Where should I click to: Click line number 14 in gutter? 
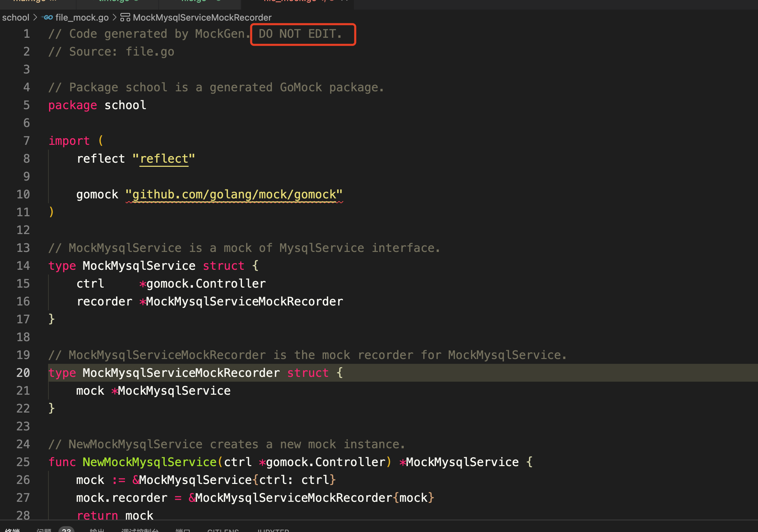click(23, 266)
